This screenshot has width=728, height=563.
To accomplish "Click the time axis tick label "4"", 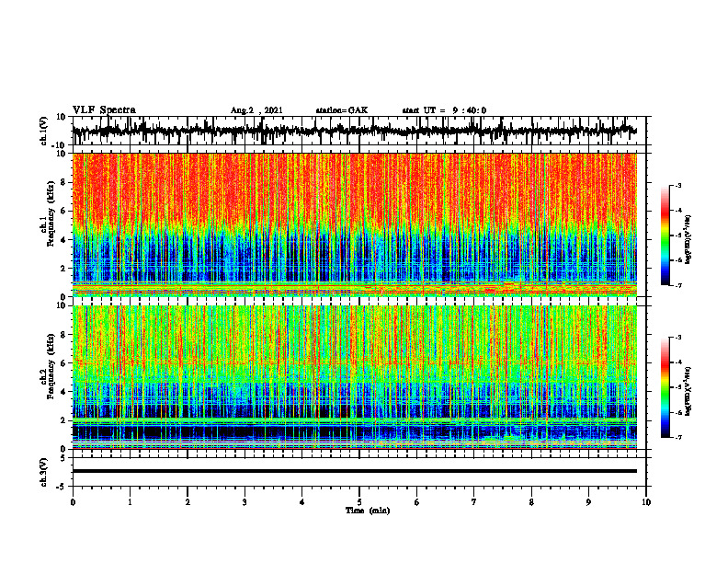I will point(302,502).
